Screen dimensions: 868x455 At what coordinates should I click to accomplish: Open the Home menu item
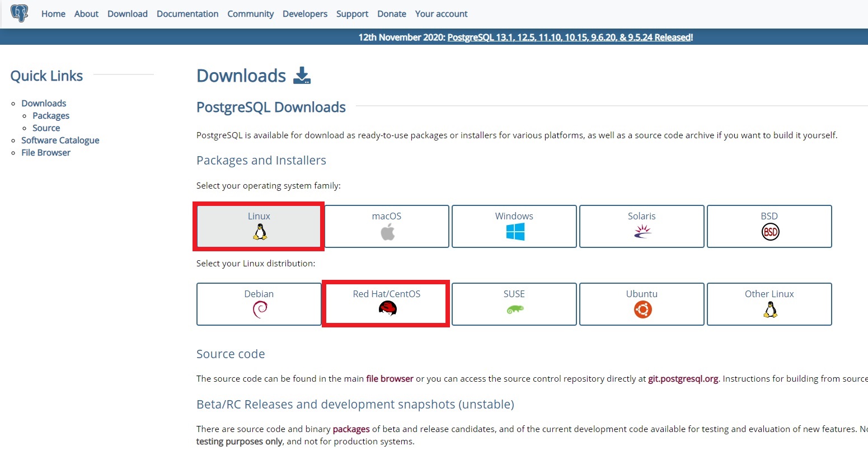tap(53, 13)
